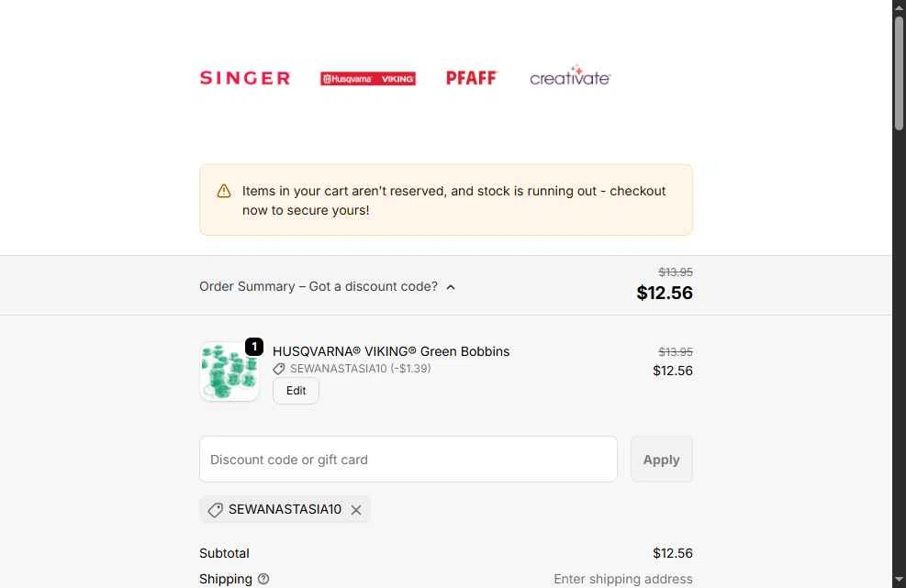This screenshot has width=906, height=588.
Task: Click the quantity badge on the product image
Action: (x=254, y=347)
